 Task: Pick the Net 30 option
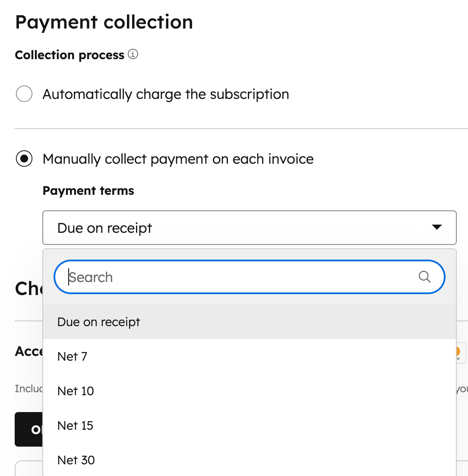click(76, 460)
